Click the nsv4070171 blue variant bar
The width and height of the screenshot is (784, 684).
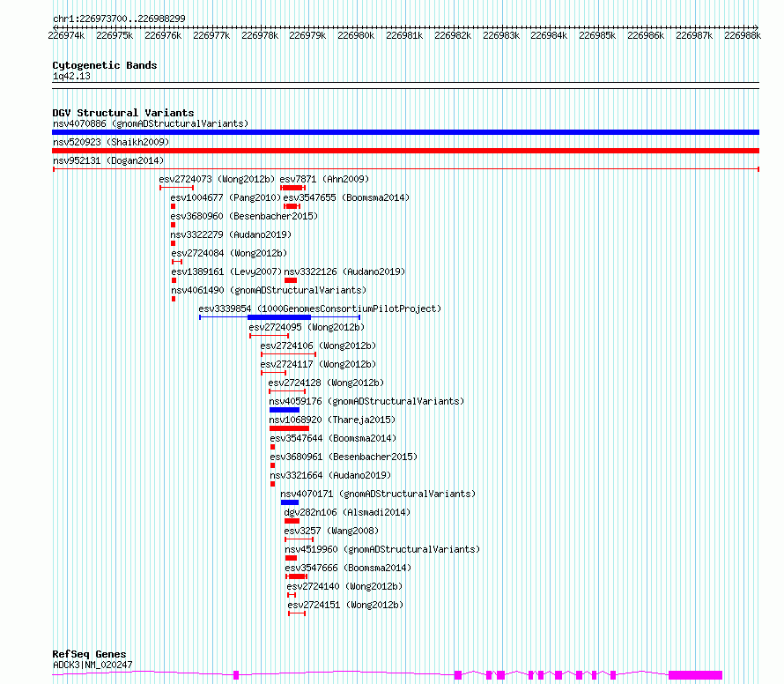coord(290,502)
